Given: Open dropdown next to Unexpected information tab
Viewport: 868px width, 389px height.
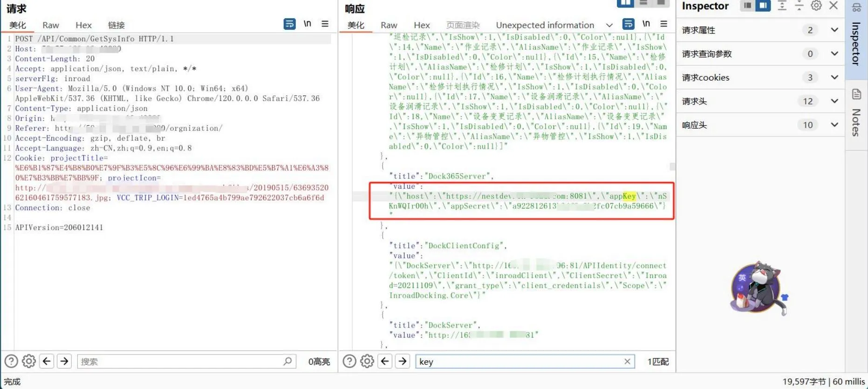Looking at the screenshot, I should (x=609, y=25).
